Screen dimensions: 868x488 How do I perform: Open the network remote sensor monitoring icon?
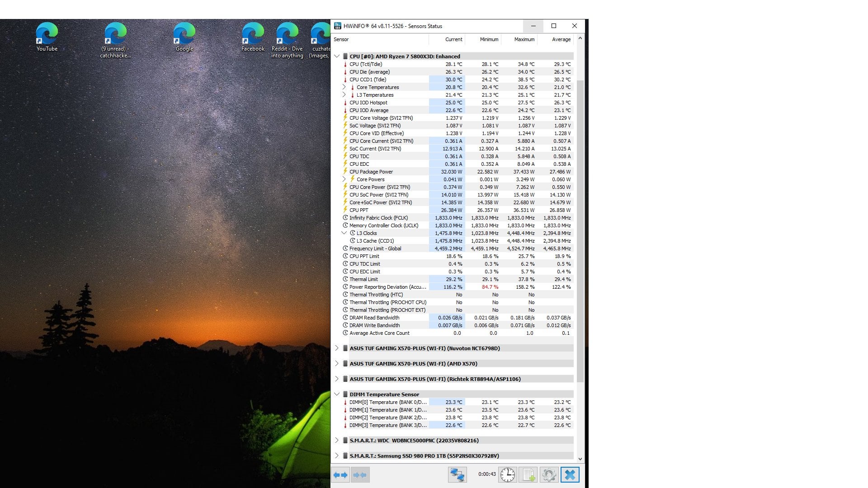pyautogui.click(x=457, y=475)
